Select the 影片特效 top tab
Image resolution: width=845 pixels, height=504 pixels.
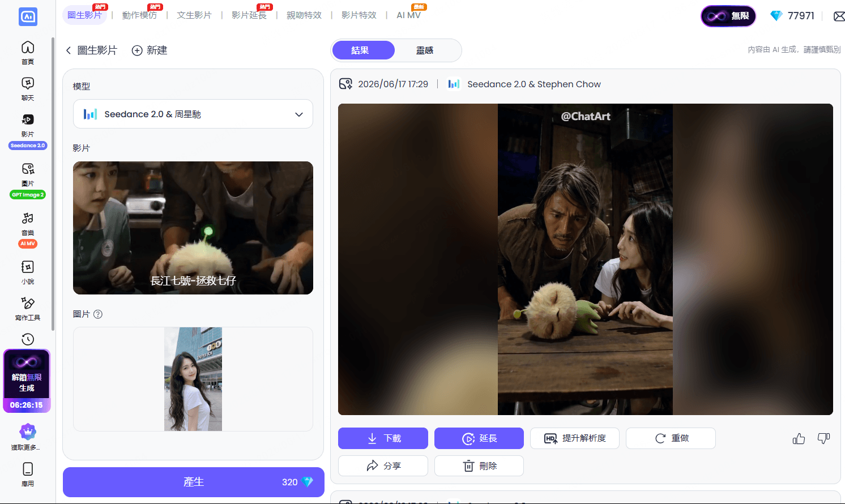(x=359, y=15)
